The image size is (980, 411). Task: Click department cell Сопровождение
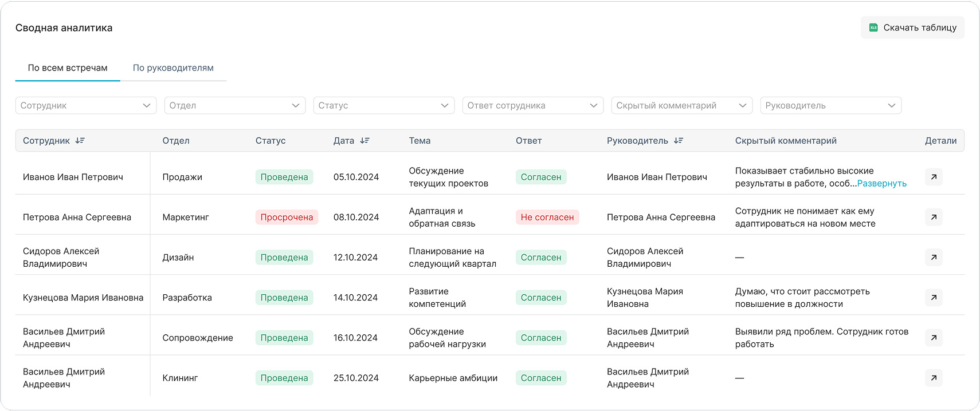pos(198,338)
